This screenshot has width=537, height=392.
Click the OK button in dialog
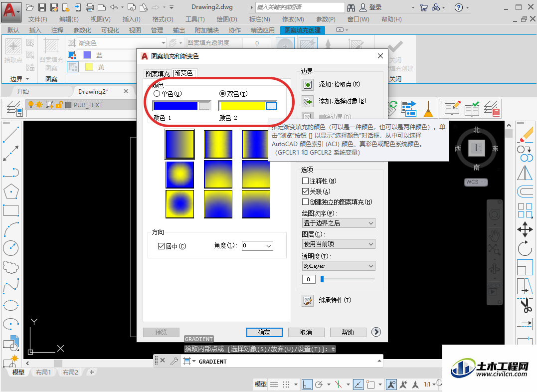click(264, 332)
